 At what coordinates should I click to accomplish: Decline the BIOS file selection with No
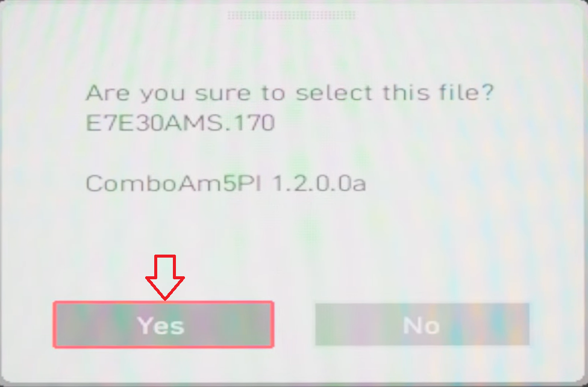[x=422, y=324]
